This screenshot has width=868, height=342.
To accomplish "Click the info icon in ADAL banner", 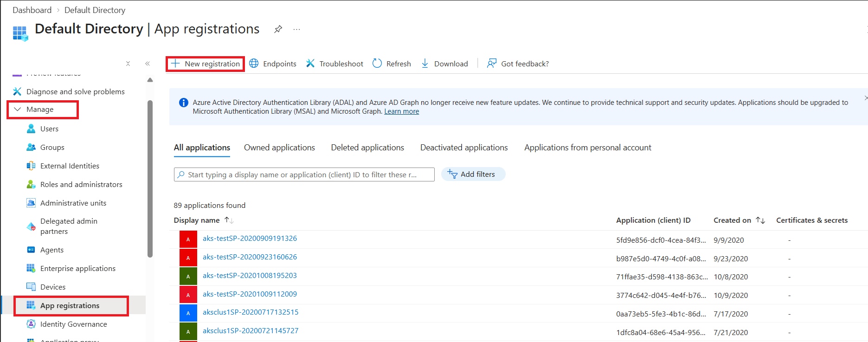I will (184, 103).
